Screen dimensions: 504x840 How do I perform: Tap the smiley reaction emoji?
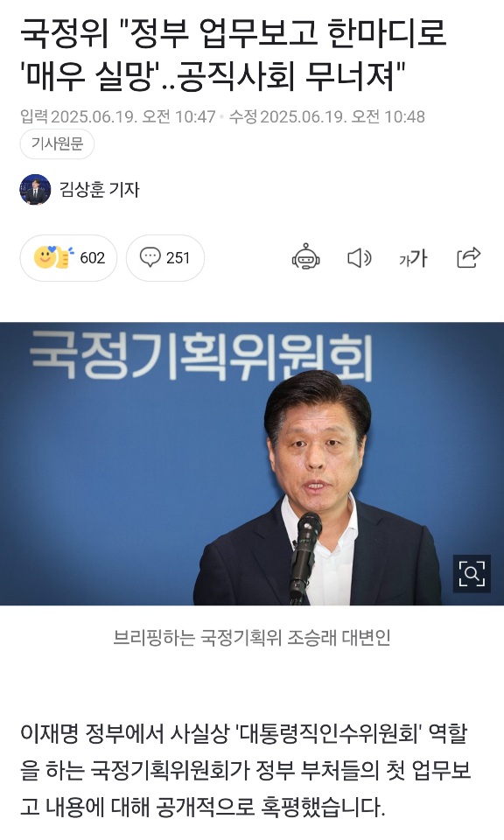[45, 257]
